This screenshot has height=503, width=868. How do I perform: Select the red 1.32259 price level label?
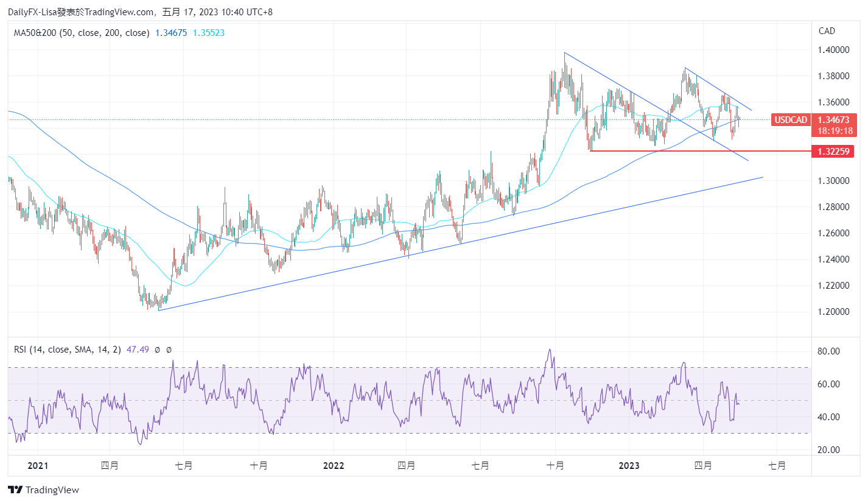click(x=834, y=150)
